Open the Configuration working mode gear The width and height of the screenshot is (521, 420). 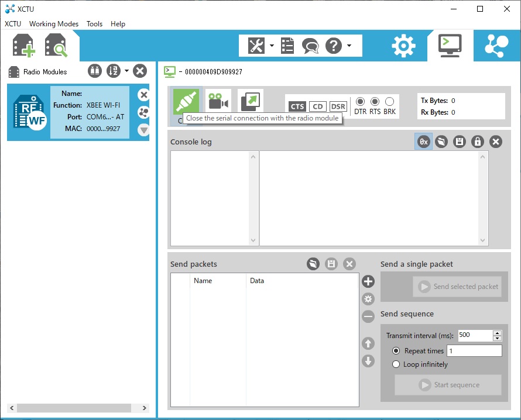point(403,46)
